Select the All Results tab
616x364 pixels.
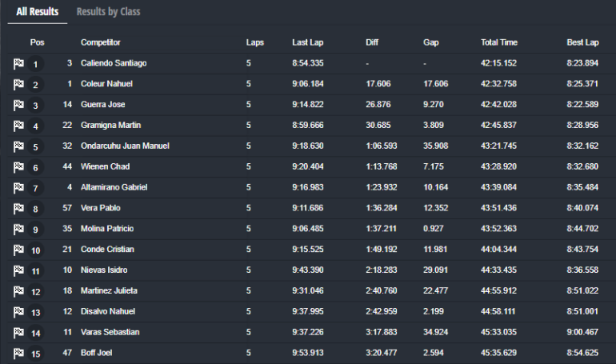click(x=38, y=12)
